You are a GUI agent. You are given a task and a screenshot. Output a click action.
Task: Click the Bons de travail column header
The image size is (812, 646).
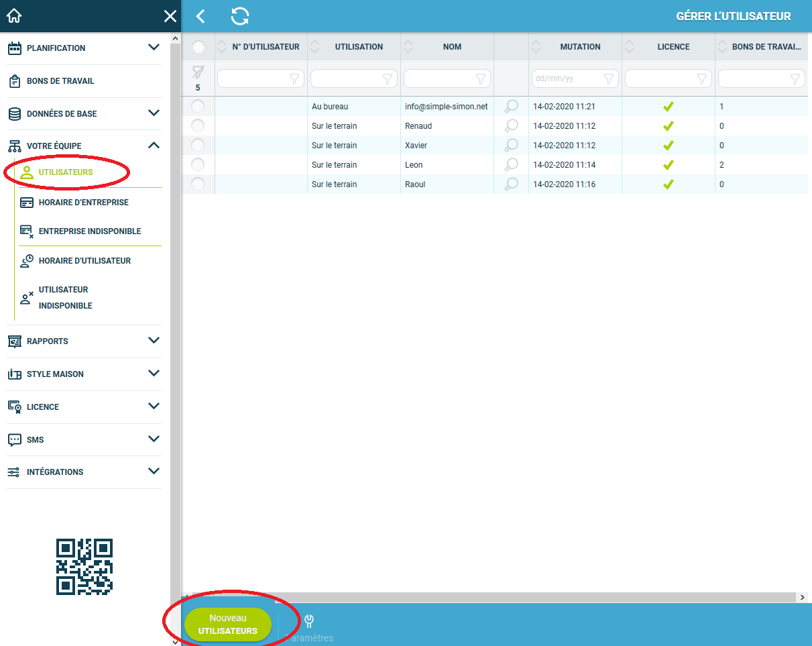coord(767,47)
